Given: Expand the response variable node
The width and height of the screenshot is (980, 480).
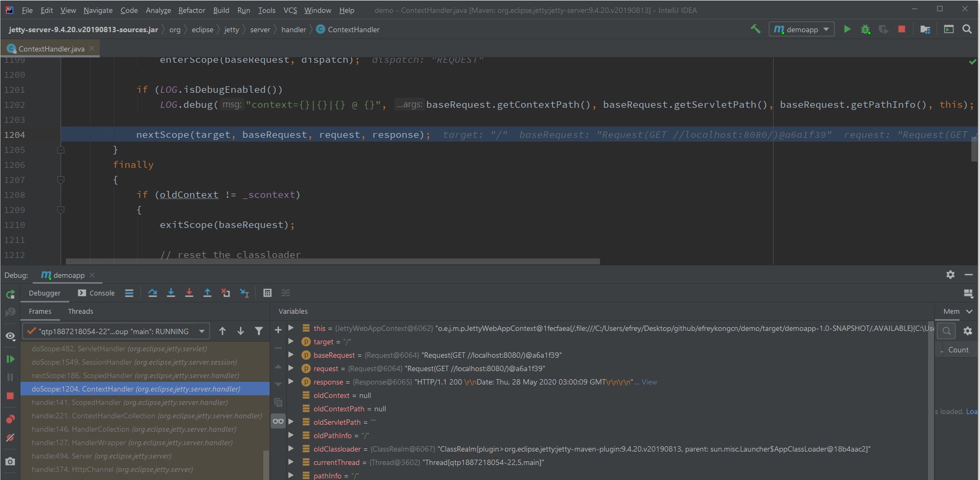Looking at the screenshot, I should (291, 381).
